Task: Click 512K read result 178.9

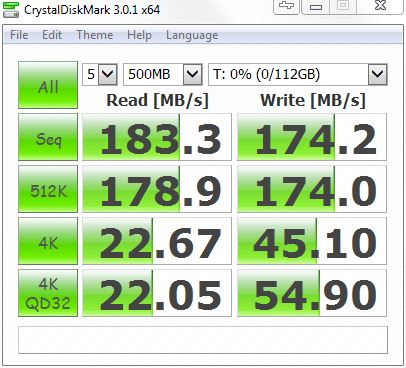Action: point(157,189)
